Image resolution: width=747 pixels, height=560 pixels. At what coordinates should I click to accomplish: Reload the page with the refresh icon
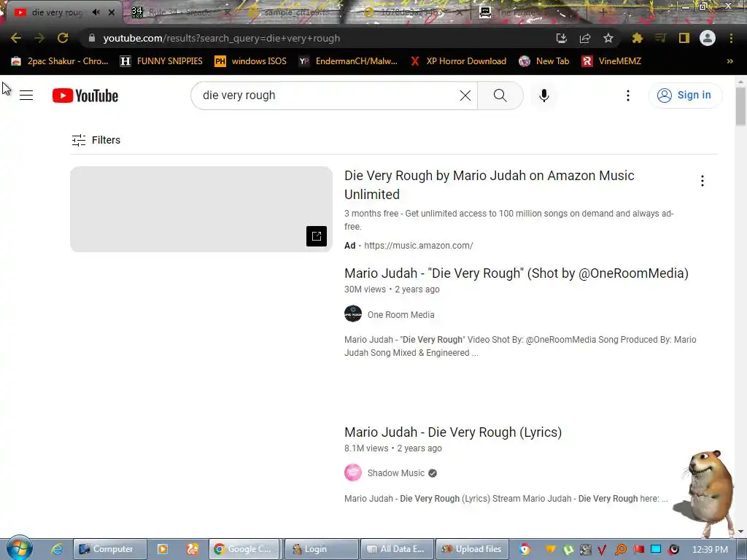point(63,38)
